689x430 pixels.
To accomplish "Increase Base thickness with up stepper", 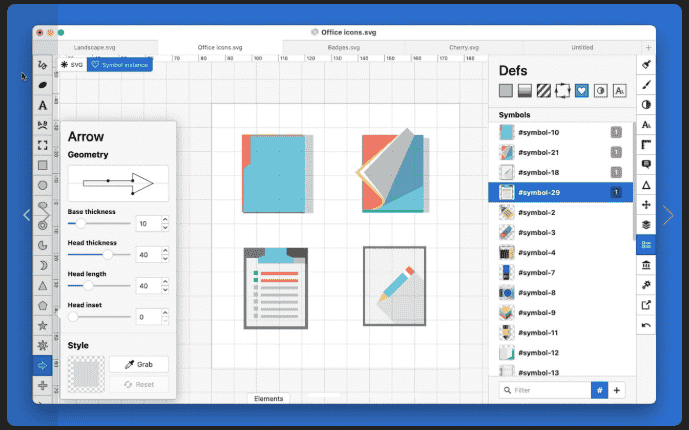I will pos(165,219).
